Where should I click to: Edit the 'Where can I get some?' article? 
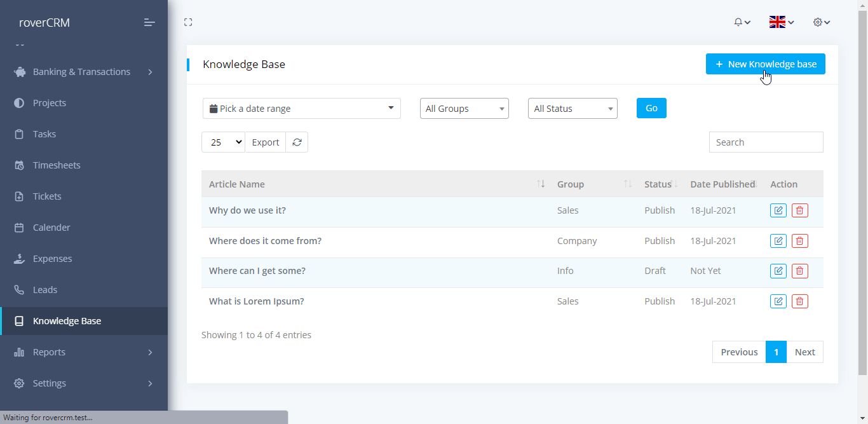click(x=778, y=271)
